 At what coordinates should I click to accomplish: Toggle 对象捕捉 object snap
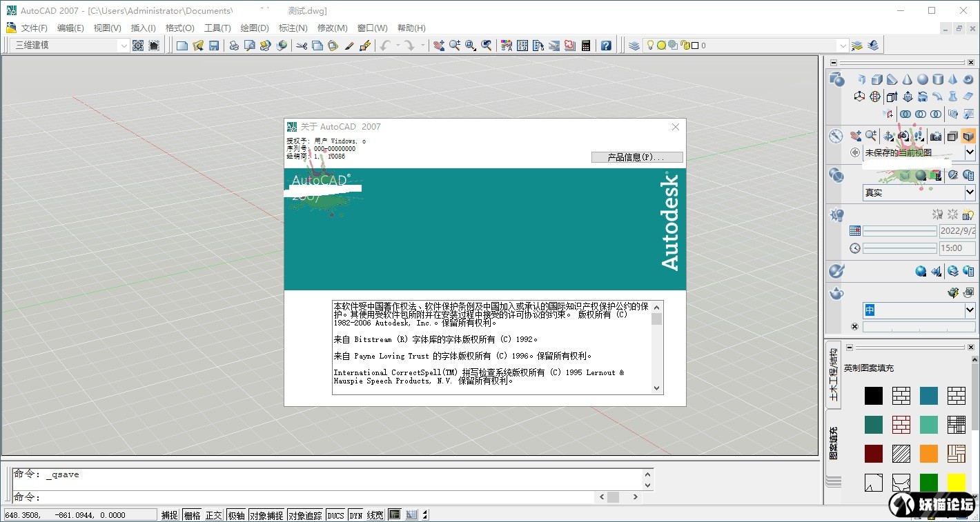point(266,515)
